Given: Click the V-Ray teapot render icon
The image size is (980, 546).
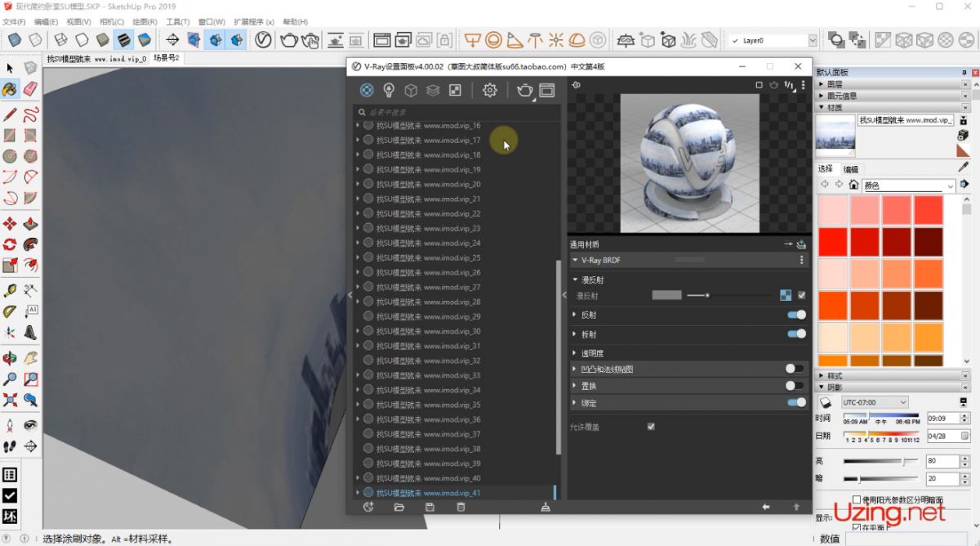Looking at the screenshot, I should 524,91.
